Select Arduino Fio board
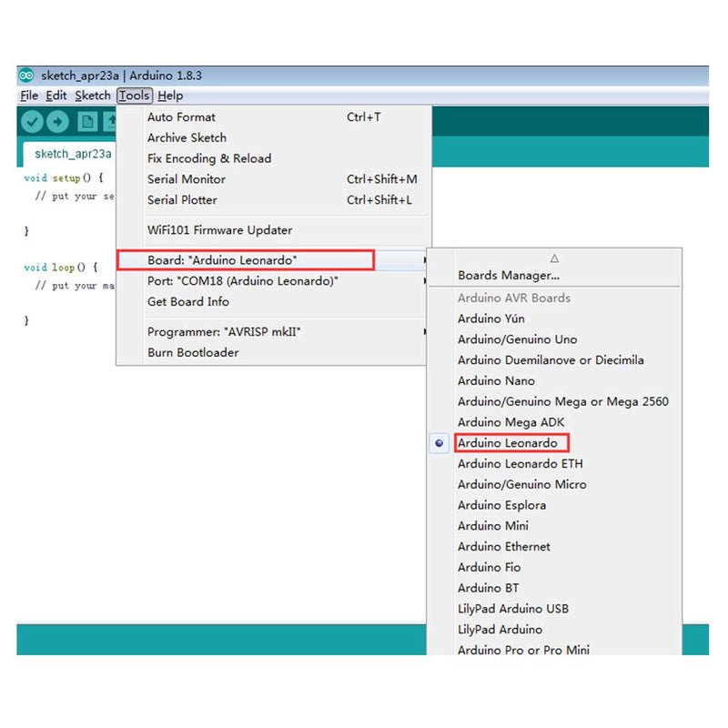Viewport: 728px width, 728px height. (554, 567)
